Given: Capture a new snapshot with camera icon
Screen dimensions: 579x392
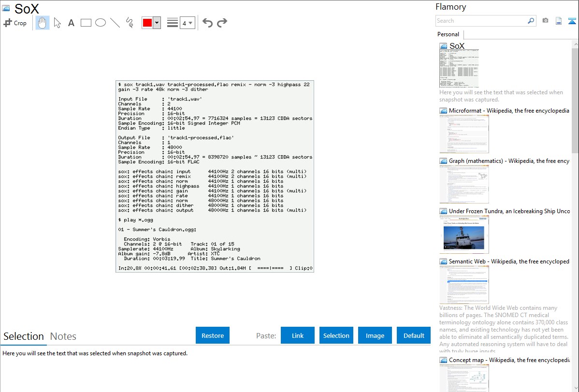Looking at the screenshot, I should tap(545, 21).
